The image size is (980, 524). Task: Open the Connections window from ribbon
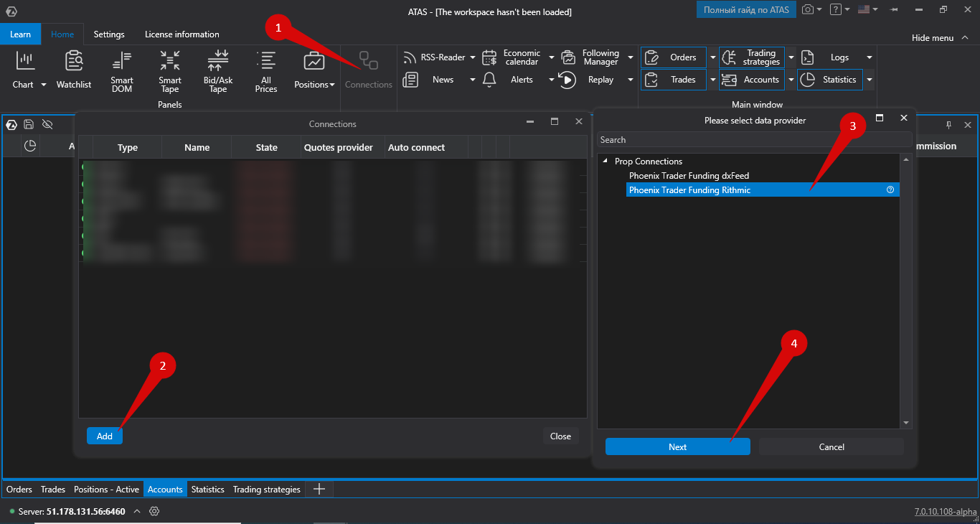[369, 70]
